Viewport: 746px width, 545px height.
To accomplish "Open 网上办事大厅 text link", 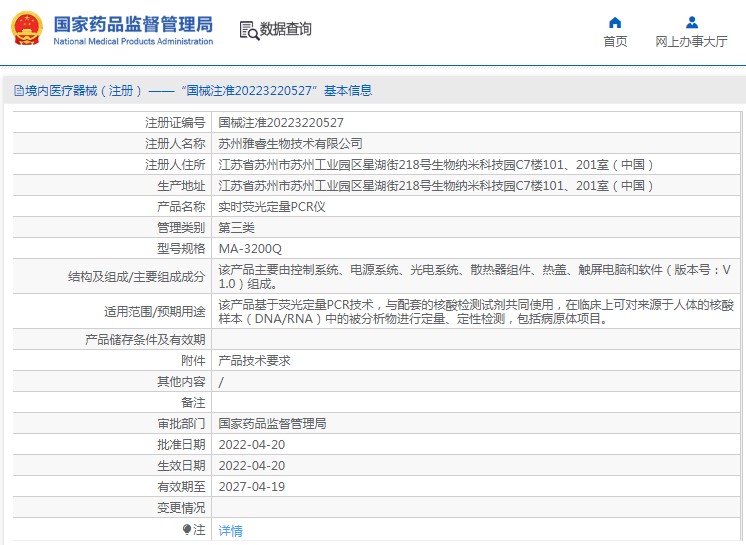I will click(691, 42).
